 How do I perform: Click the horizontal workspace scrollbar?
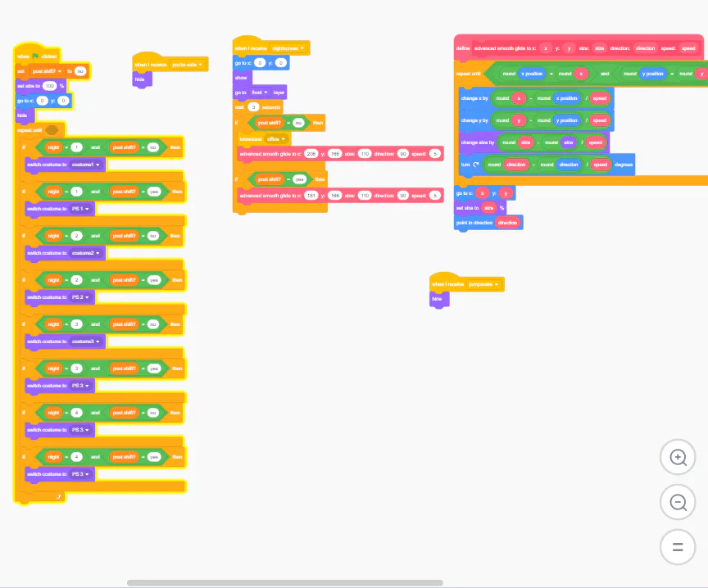284,582
